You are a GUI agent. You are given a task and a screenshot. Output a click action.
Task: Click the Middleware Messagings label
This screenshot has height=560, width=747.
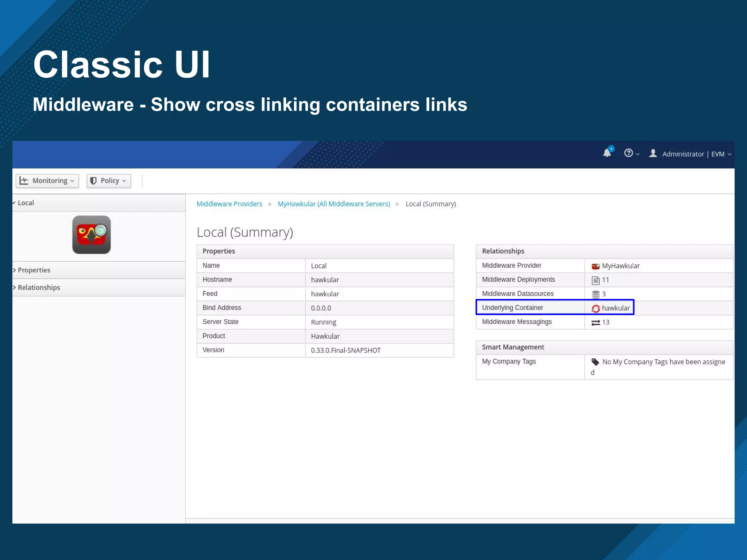coord(516,322)
